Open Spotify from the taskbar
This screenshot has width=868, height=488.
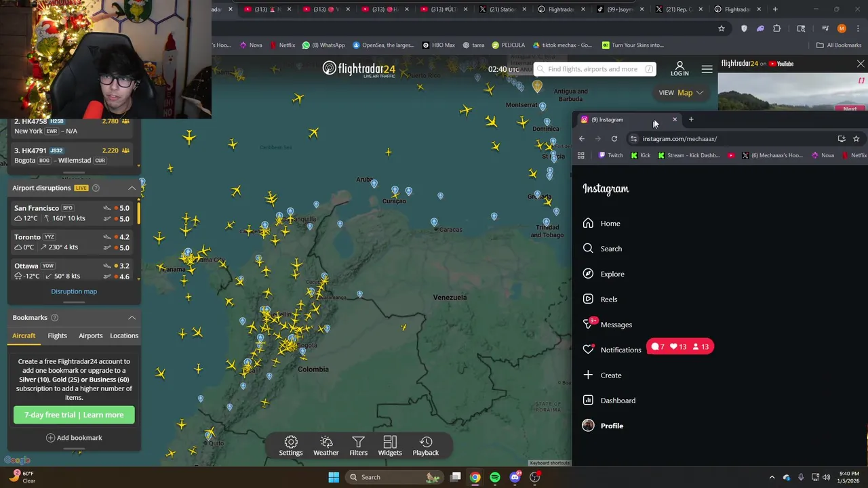[495, 477]
